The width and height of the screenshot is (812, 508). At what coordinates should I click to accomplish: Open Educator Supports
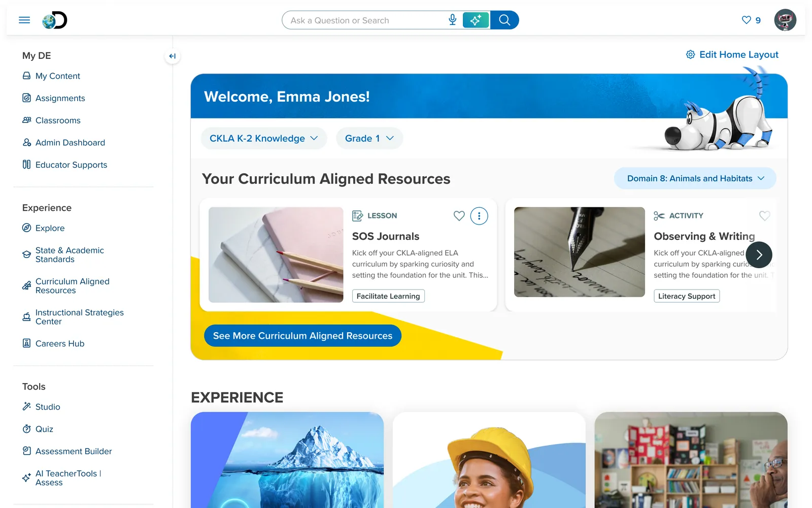[x=71, y=165]
